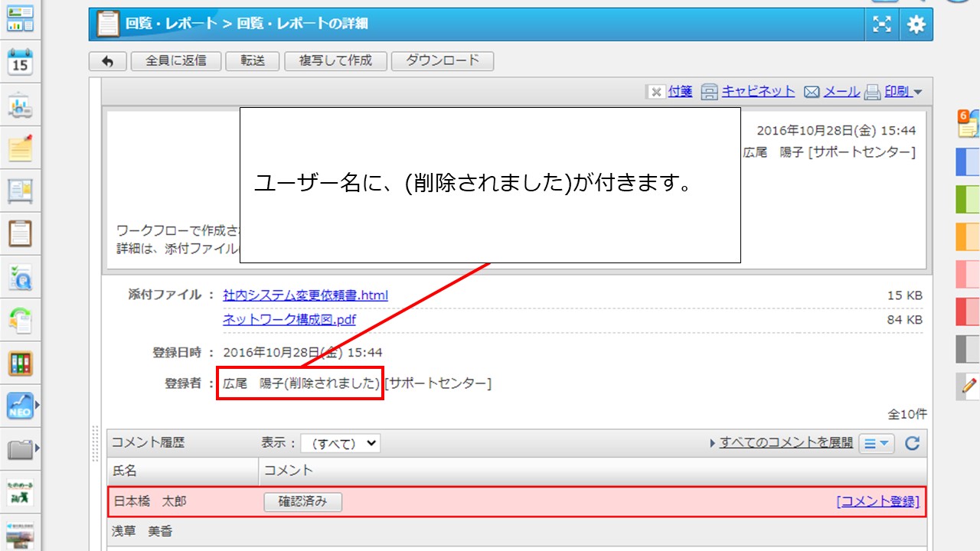Open the document search magnifier icon
Screen dimensions: 980x551
[x=20, y=277]
